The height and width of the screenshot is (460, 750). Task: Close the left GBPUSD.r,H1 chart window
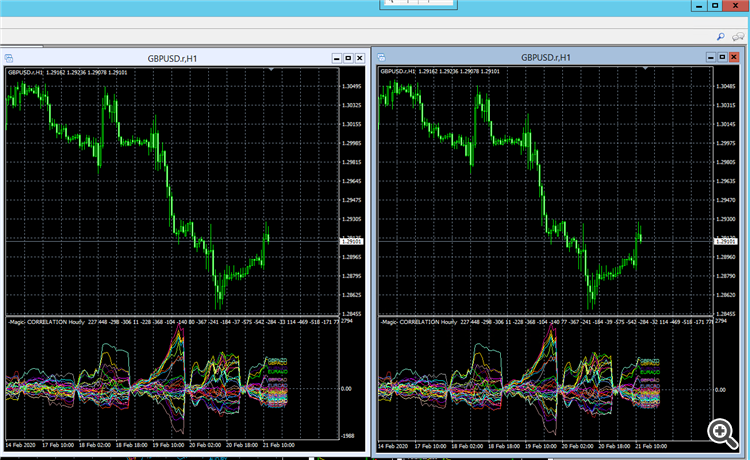pos(360,58)
